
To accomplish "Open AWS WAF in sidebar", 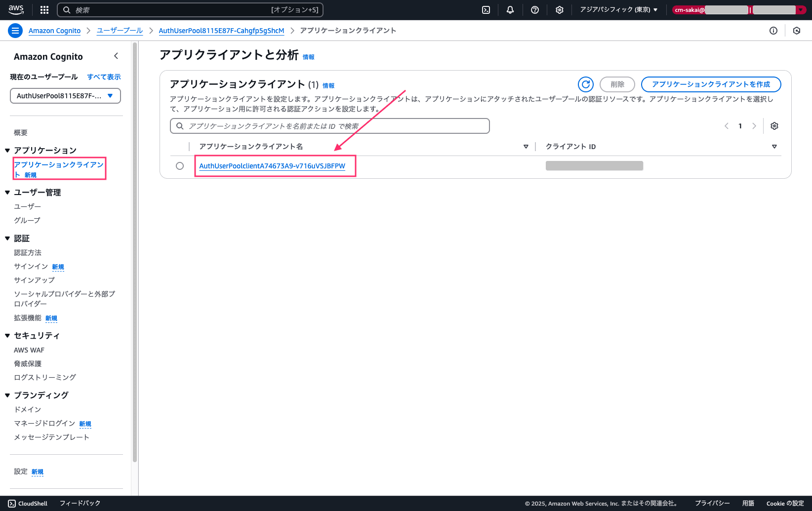I will (29, 350).
